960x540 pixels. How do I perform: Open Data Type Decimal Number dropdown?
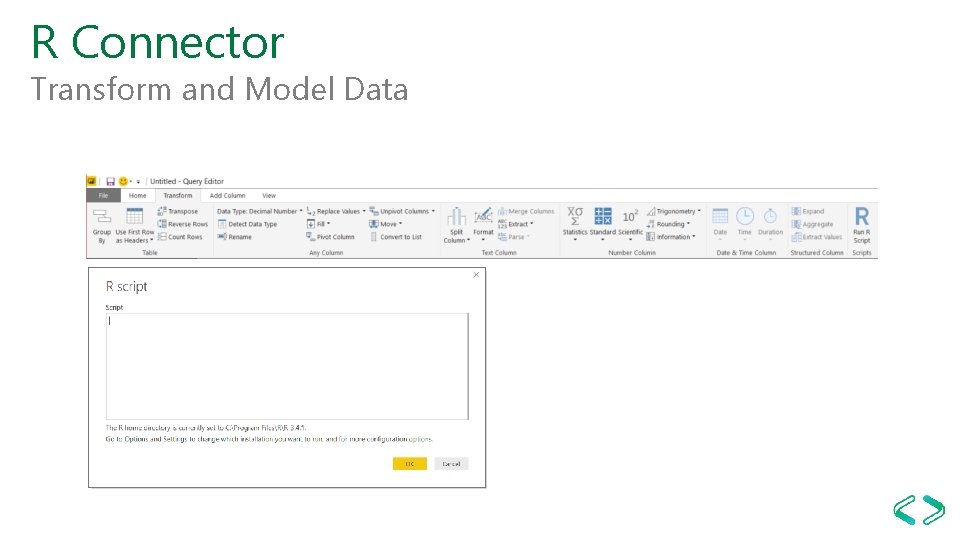(260, 211)
